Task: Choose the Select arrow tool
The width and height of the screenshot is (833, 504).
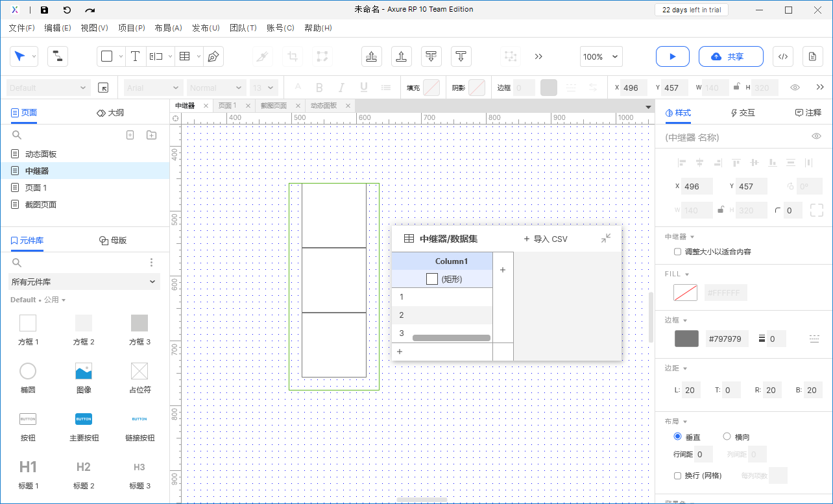Action: 20,56
